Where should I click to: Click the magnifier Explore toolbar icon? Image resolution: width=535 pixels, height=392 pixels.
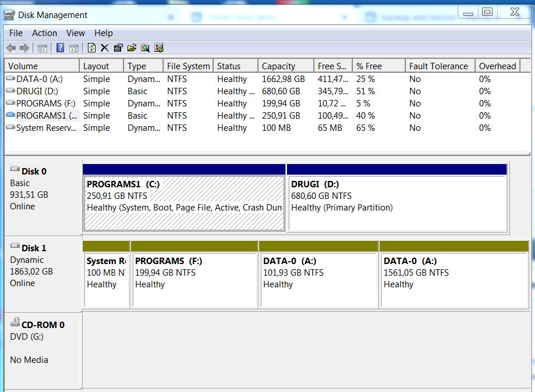coord(145,48)
